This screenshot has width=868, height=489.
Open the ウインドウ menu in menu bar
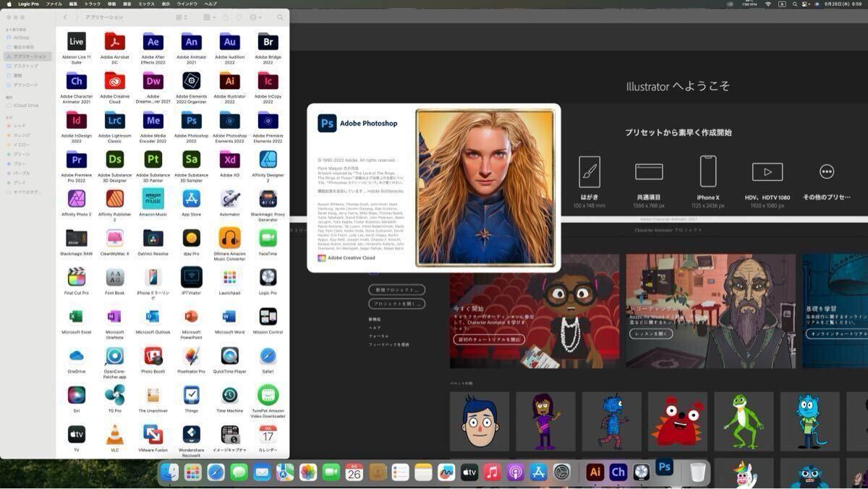pos(187,4)
